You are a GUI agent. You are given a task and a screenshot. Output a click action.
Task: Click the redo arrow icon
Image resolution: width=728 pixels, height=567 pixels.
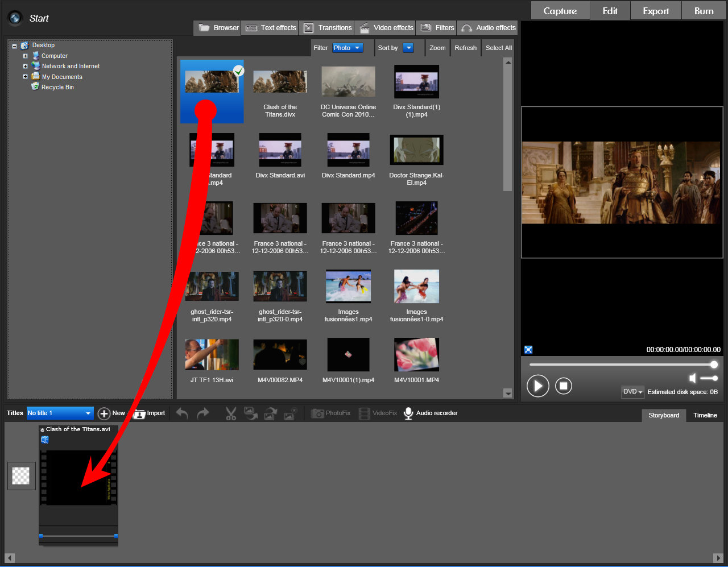pyautogui.click(x=203, y=413)
